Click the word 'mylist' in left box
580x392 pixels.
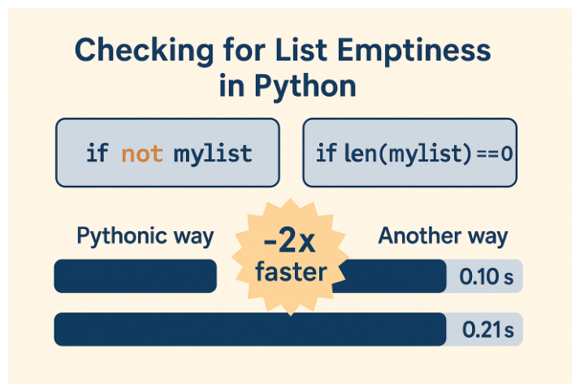click(213, 154)
